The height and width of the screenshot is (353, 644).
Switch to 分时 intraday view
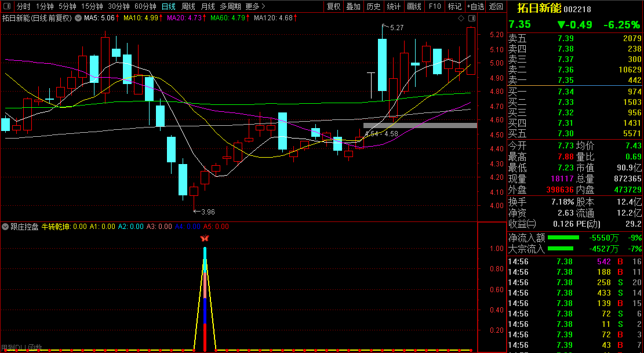coord(23,6)
